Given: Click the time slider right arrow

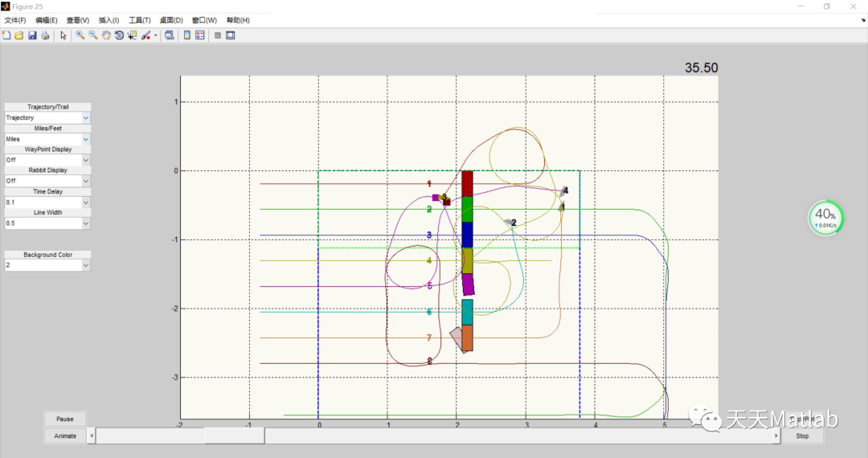Looking at the screenshot, I should pyautogui.click(x=776, y=436).
